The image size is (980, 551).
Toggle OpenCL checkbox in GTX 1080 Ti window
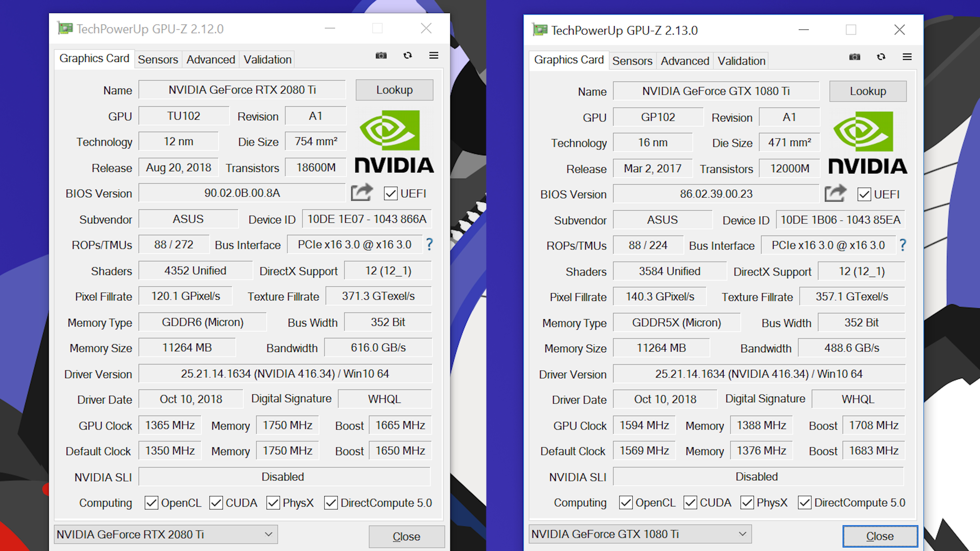point(626,502)
